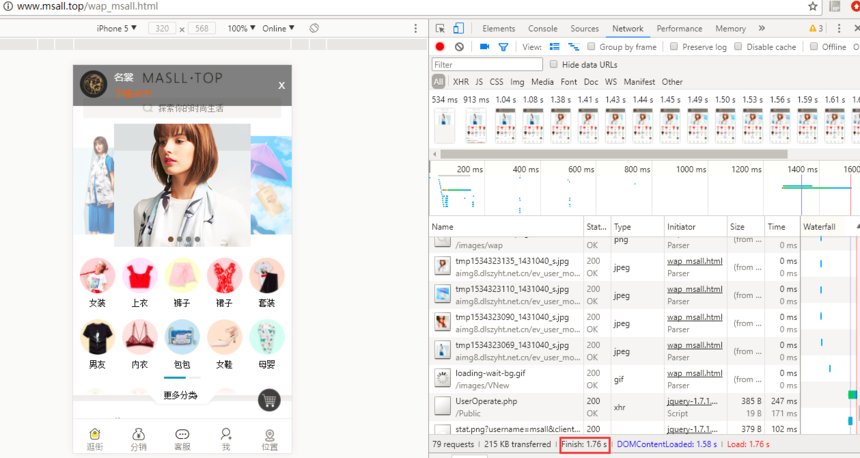Toggle the capture screenshots camera icon
860x458 pixels.
484,47
